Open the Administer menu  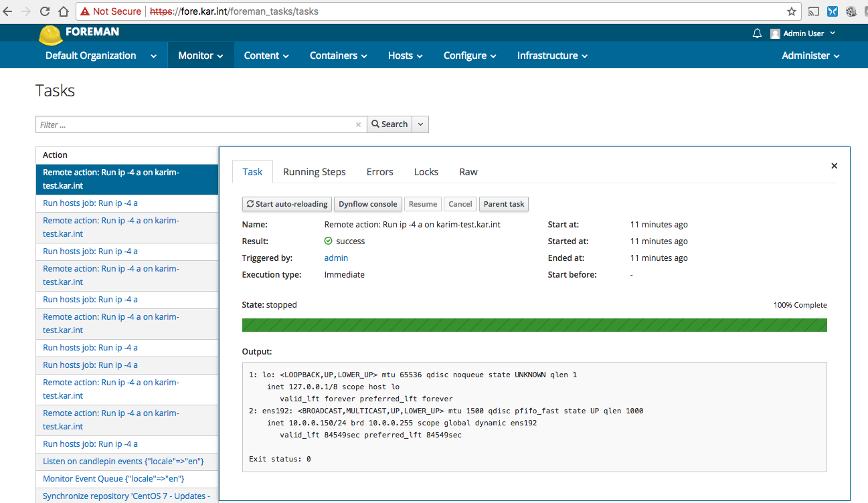[x=810, y=56]
